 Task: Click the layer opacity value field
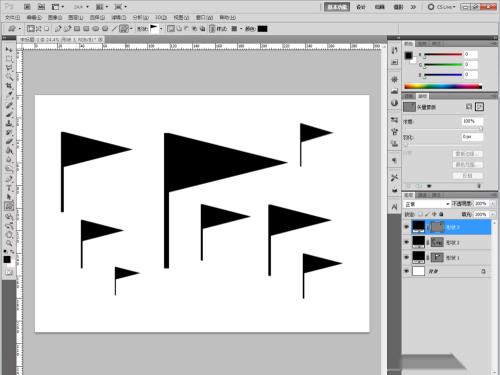(481, 203)
